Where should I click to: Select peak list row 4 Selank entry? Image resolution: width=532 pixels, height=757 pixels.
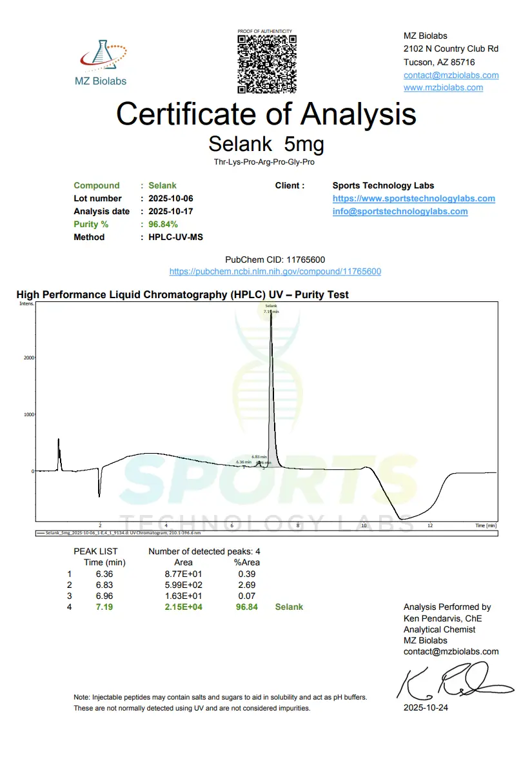(288, 607)
